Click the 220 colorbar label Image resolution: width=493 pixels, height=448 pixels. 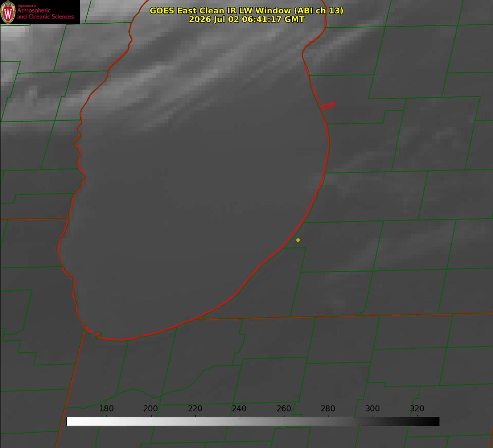pyautogui.click(x=195, y=408)
